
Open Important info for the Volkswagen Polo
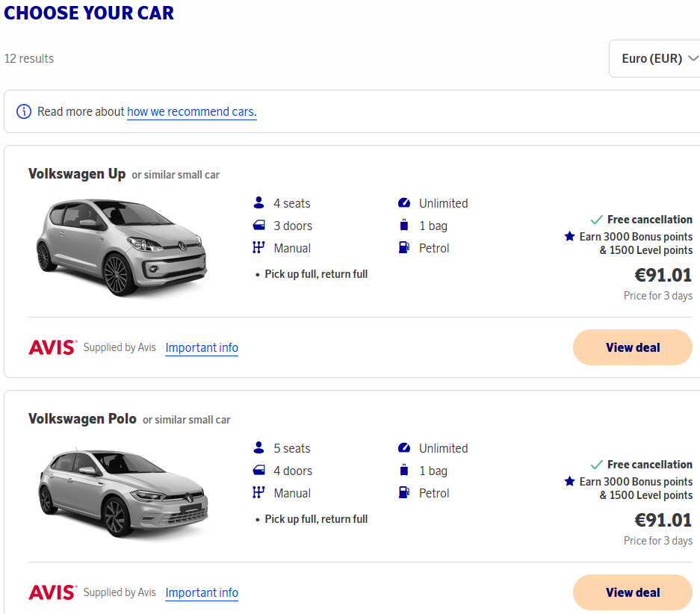tap(202, 592)
